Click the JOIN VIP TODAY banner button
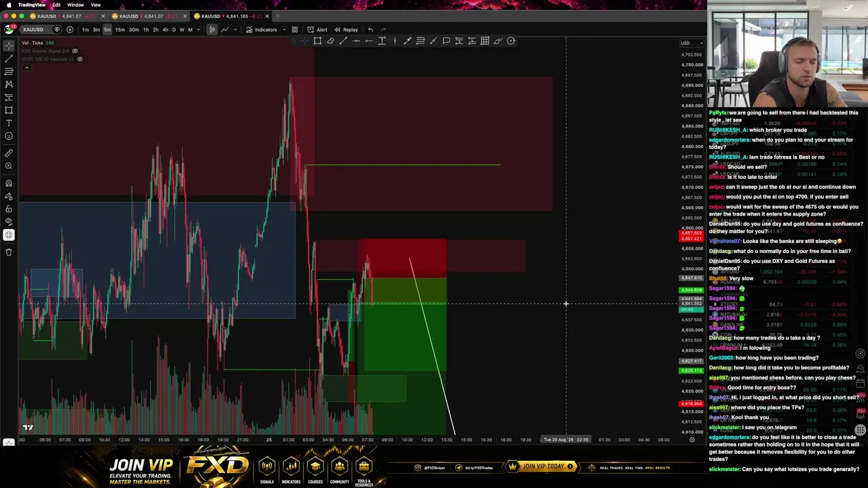Image resolution: width=868 pixels, height=488 pixels. coord(542,466)
